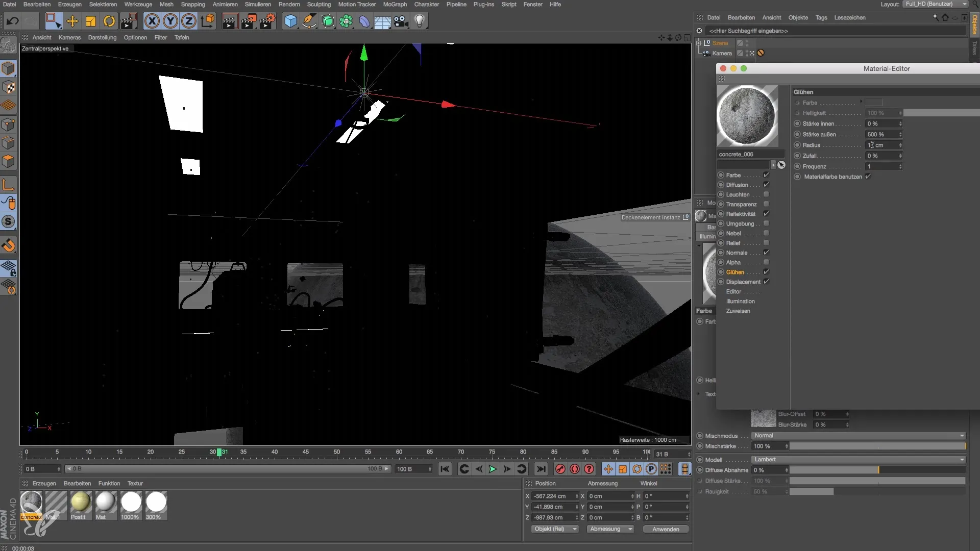
Task: Open the green subdivision generator icon
Action: point(328,21)
